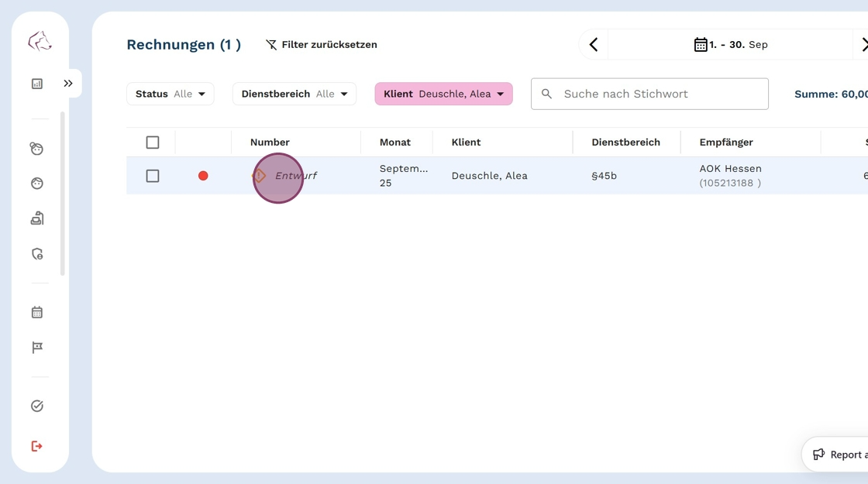Open the calendar icon in sidebar
Viewport: 868px width, 484px height.
pyautogui.click(x=37, y=313)
